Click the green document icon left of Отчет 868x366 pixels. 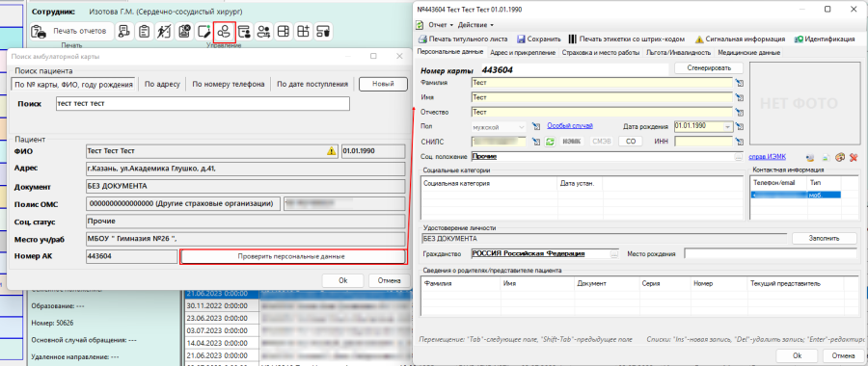click(x=420, y=25)
